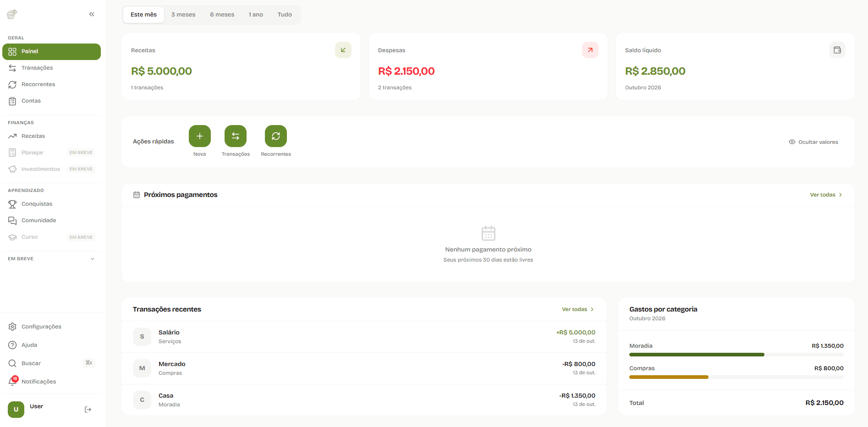Switch to 1 ano period tab
The width and height of the screenshot is (868, 427).
pos(256,15)
